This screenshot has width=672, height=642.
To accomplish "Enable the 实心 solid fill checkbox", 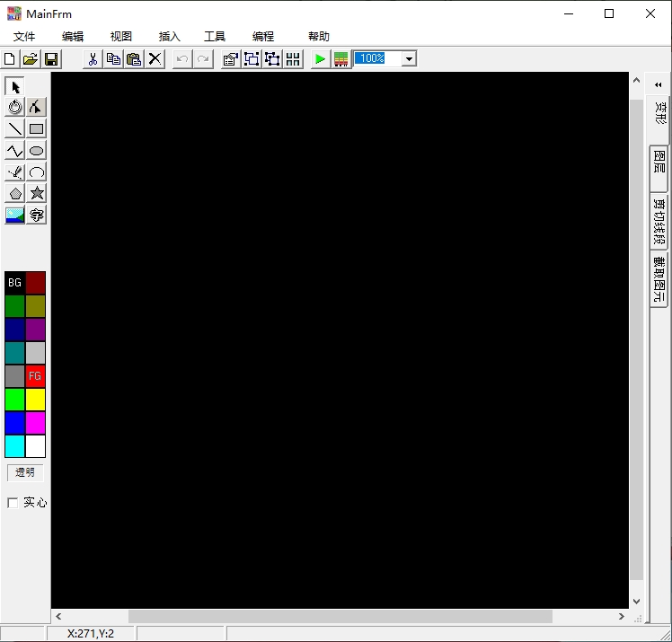I will tap(13, 503).
